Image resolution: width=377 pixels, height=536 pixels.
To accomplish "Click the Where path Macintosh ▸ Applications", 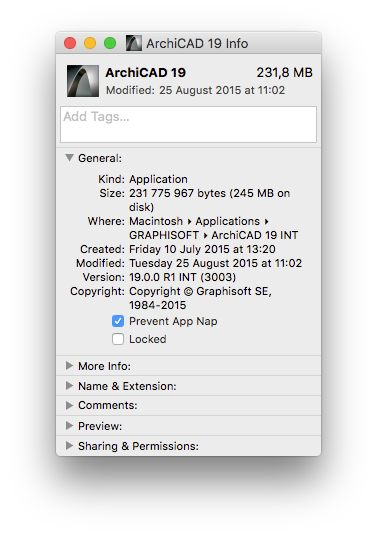I will point(199,221).
